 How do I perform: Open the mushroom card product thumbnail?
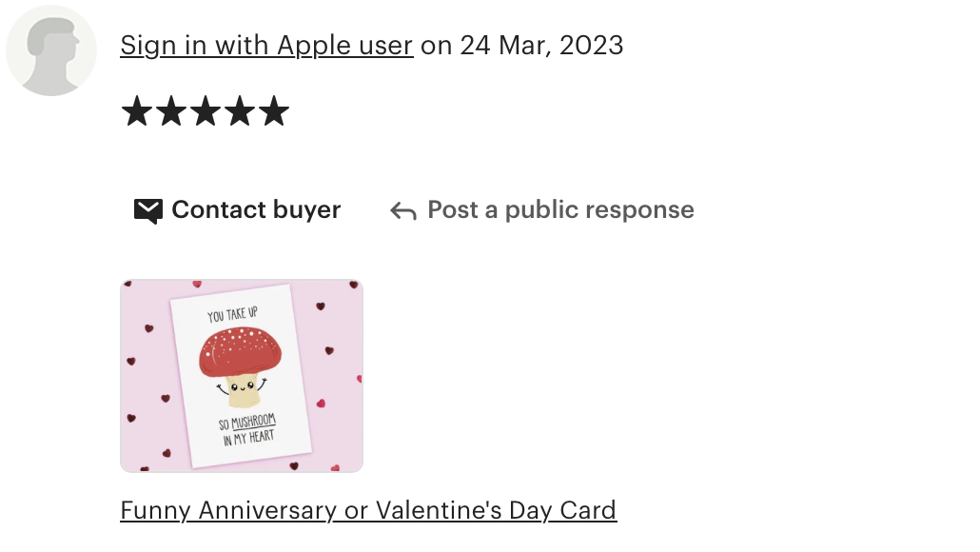[242, 376]
